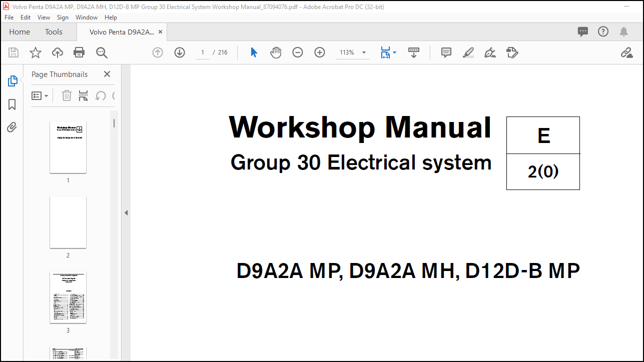The image size is (644, 362).
Task: Open the Help question mark icon
Action: point(603,32)
